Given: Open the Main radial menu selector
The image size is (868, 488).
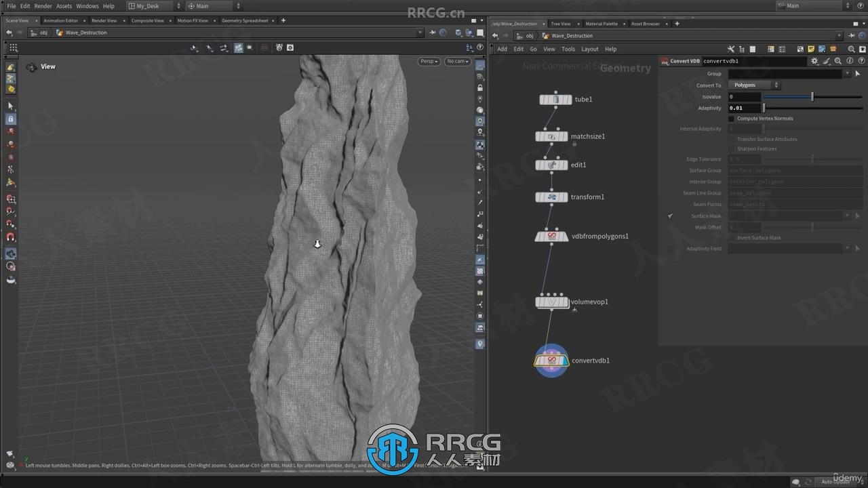Looking at the screenshot, I should [212, 6].
